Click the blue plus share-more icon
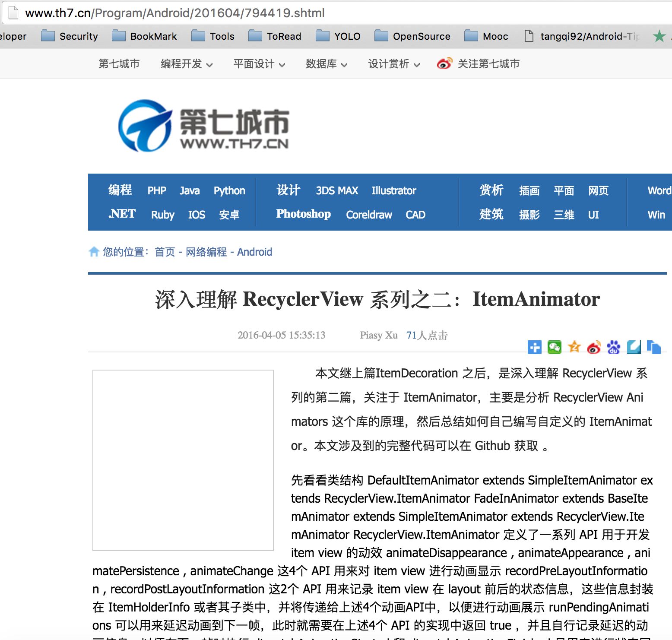The image size is (672, 640). pos(534,347)
